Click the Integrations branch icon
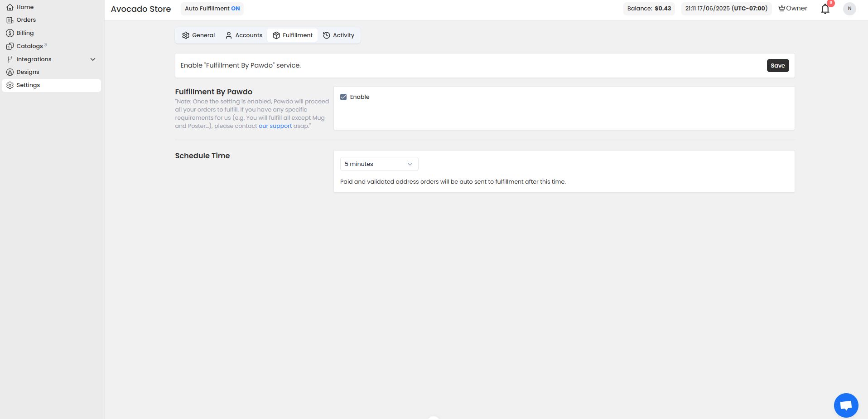Image resolution: width=868 pixels, height=419 pixels. tap(10, 59)
